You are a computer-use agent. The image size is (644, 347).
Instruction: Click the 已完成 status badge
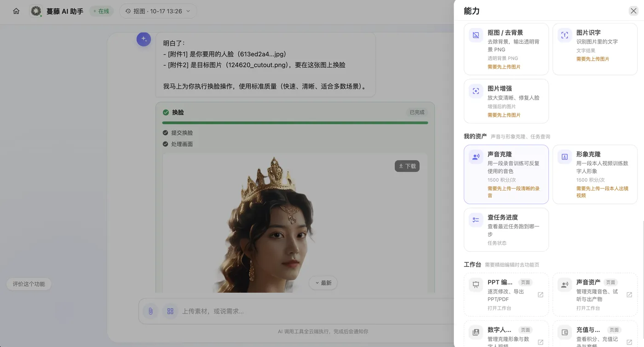tap(417, 112)
